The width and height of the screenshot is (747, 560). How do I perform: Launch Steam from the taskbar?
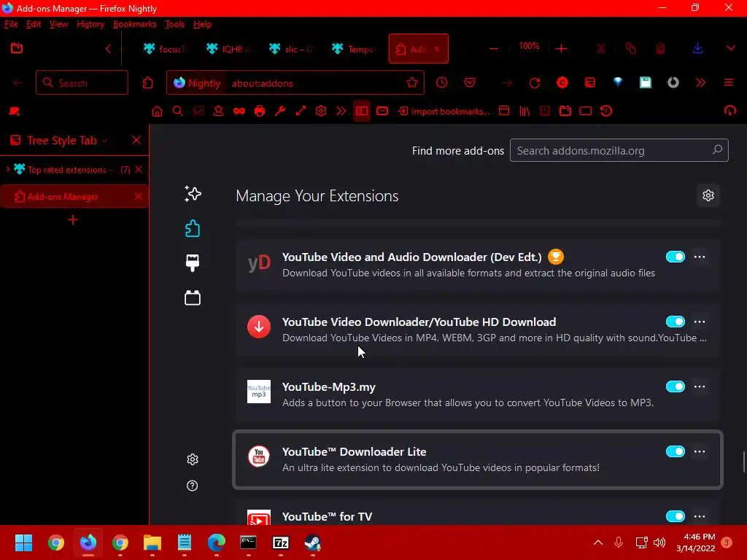pos(312,542)
